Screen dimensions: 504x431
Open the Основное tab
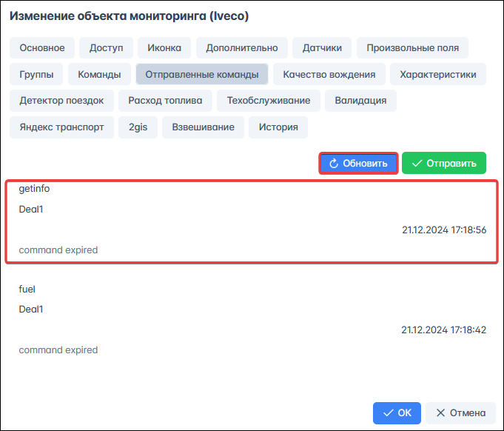point(42,48)
